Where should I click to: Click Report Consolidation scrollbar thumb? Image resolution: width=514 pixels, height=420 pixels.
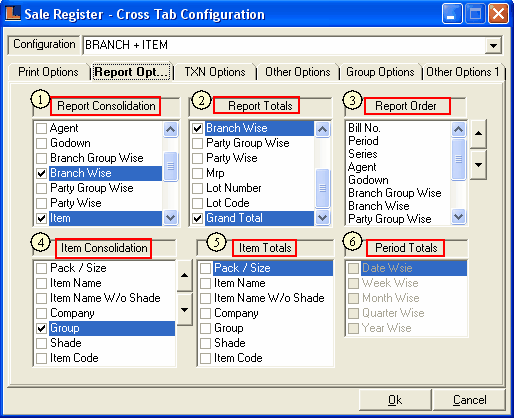click(171, 166)
